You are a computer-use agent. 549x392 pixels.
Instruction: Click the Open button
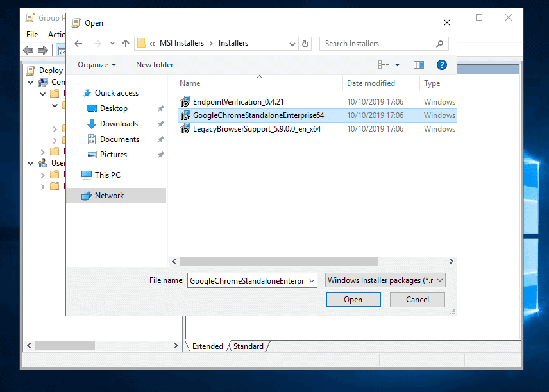tap(353, 300)
